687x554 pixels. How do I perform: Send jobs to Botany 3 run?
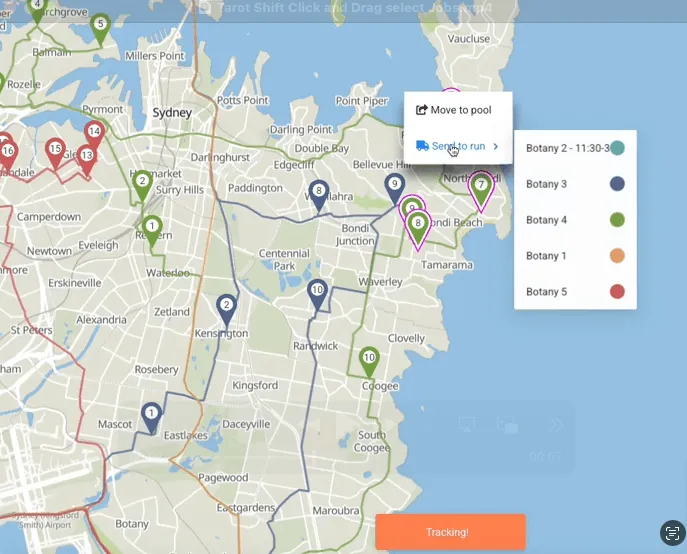tap(575, 184)
